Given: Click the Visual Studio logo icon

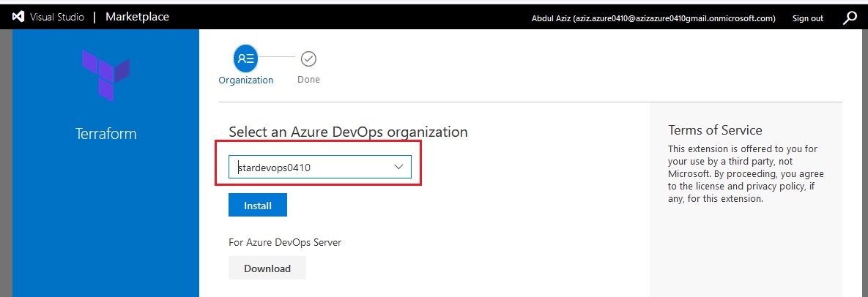Looking at the screenshot, I should coord(19,17).
